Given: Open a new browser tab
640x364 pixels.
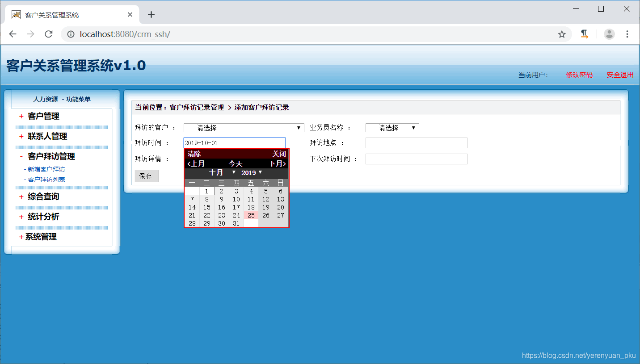Looking at the screenshot, I should (151, 15).
